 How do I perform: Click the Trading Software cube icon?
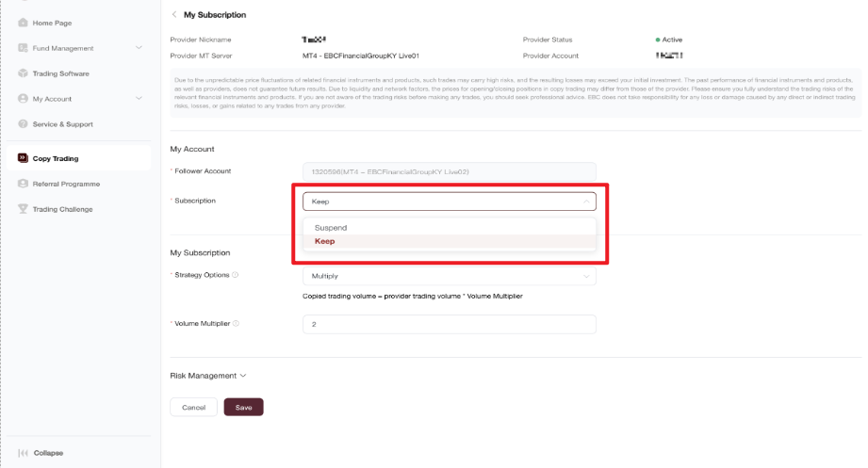pos(23,73)
